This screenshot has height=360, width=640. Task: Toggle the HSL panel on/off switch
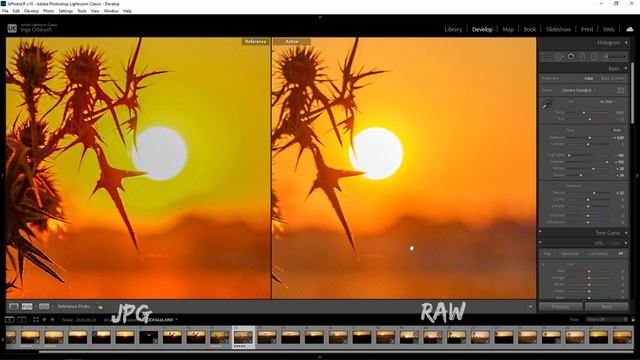point(540,242)
